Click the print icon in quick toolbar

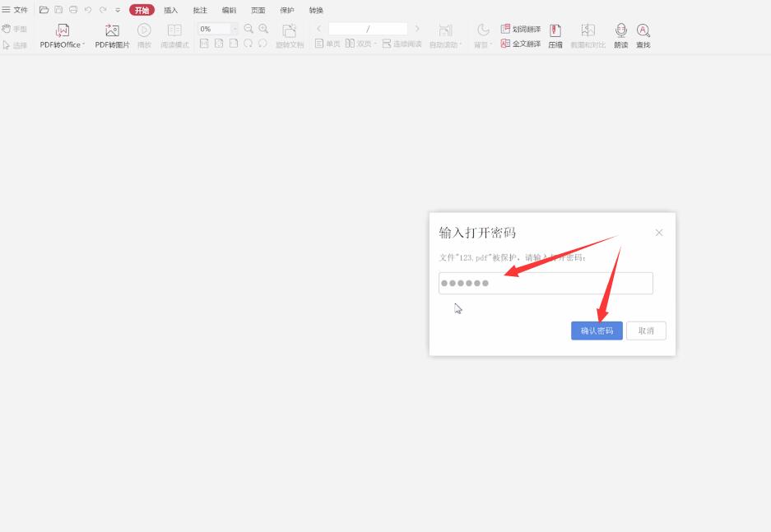point(73,10)
